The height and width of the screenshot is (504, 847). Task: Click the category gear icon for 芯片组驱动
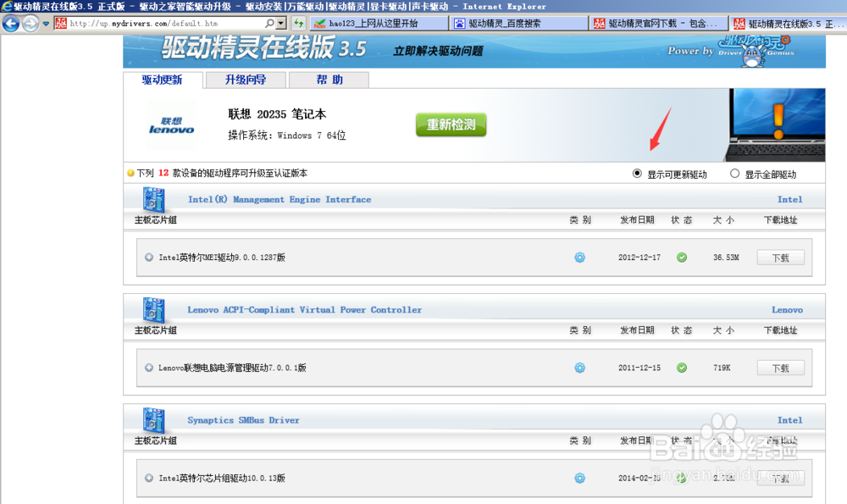(x=579, y=478)
